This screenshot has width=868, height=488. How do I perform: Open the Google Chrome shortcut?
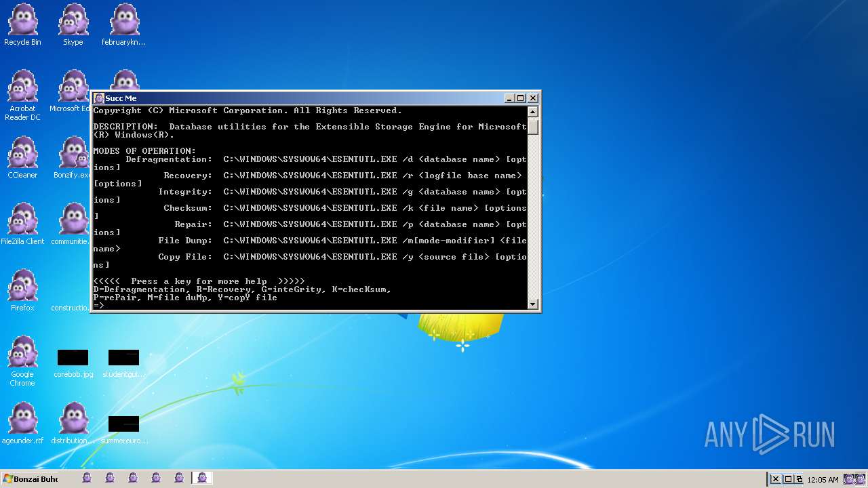pyautogui.click(x=22, y=361)
